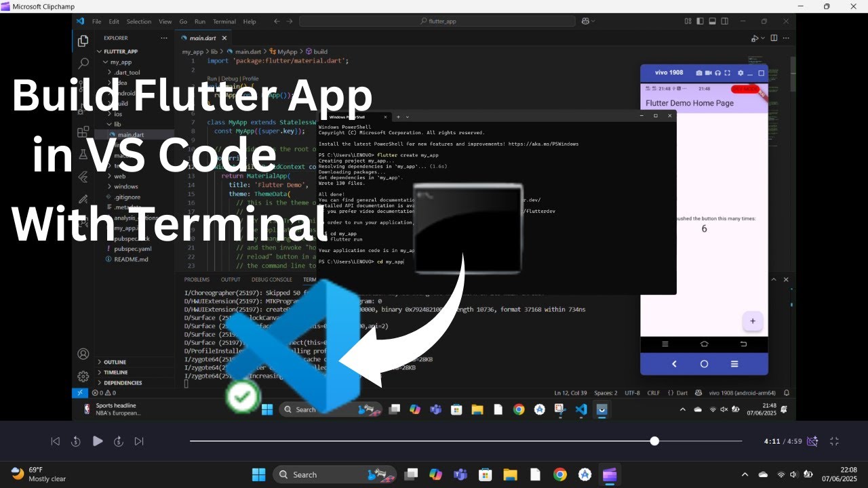Viewport: 868px width, 488px height.
Task: Open the Search view in VS Code activity bar
Action: (x=83, y=64)
